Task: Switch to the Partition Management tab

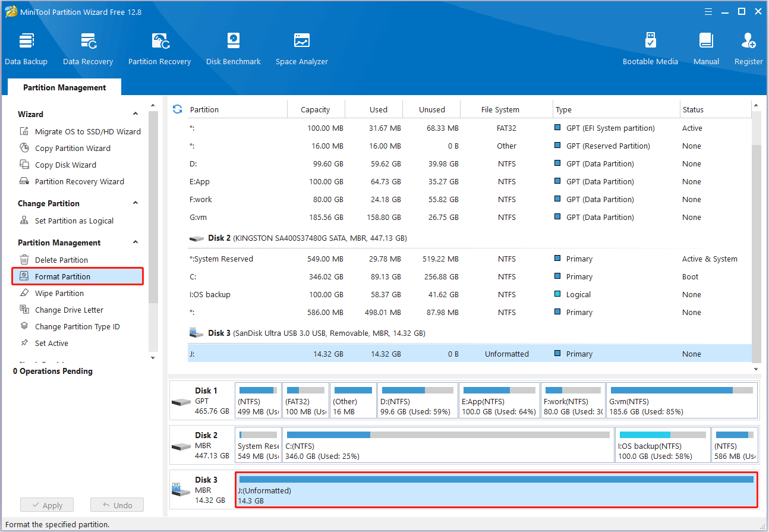Action: 64,87
